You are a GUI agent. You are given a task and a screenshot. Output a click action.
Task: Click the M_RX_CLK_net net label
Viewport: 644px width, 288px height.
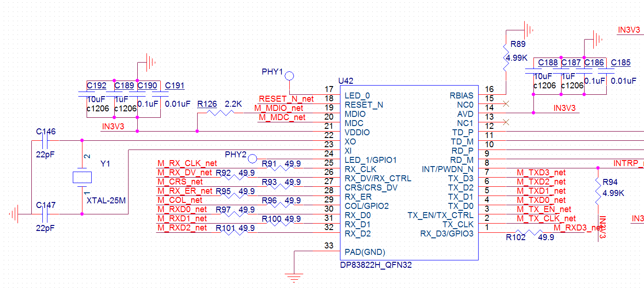pos(187,163)
